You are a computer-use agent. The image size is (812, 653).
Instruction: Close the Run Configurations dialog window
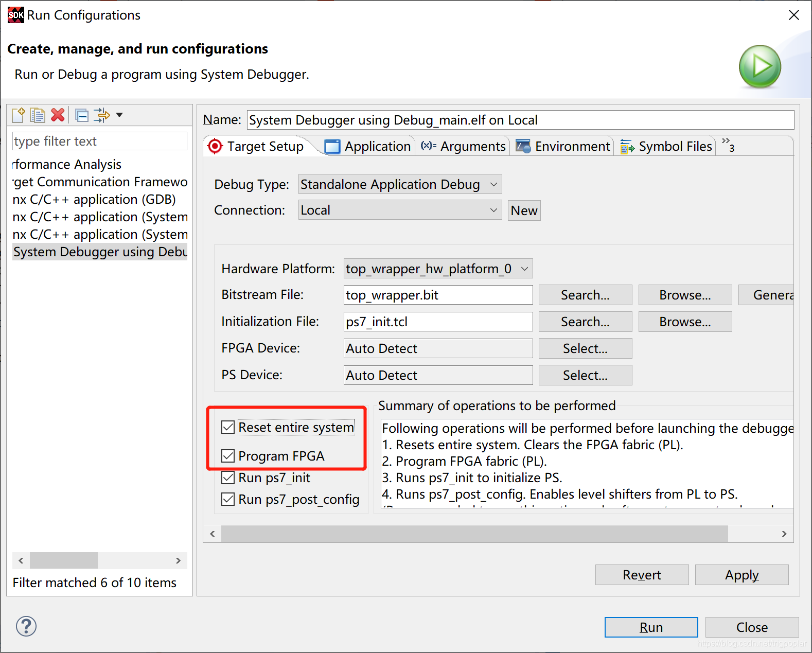[x=793, y=15]
